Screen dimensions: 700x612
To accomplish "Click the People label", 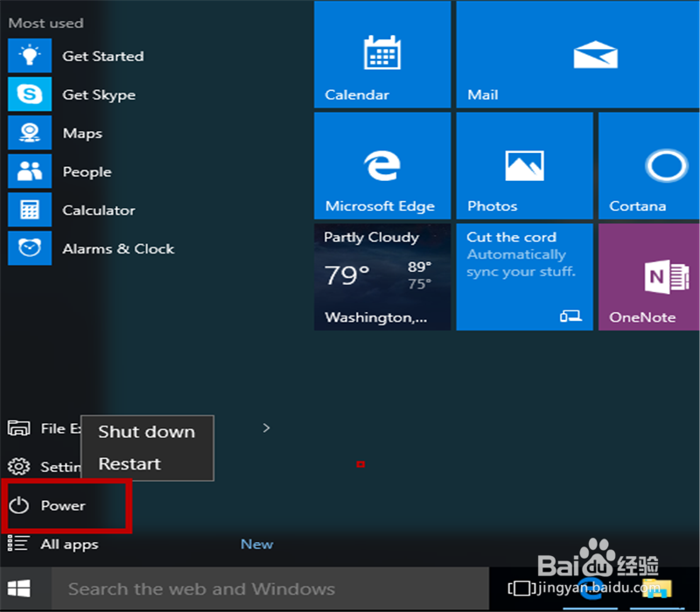I will [x=87, y=171].
